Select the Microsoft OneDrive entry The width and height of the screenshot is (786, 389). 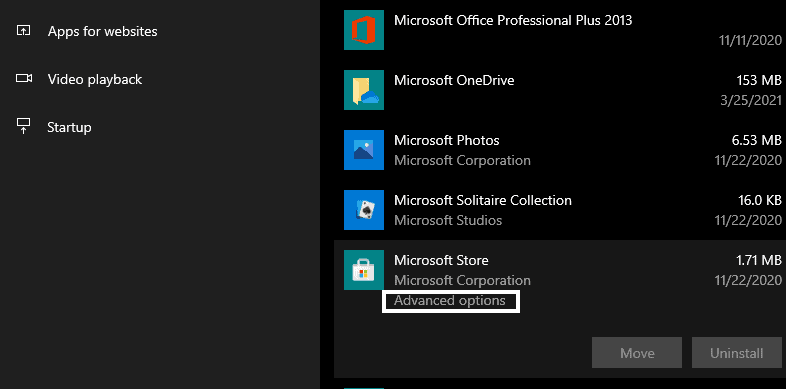coord(560,90)
